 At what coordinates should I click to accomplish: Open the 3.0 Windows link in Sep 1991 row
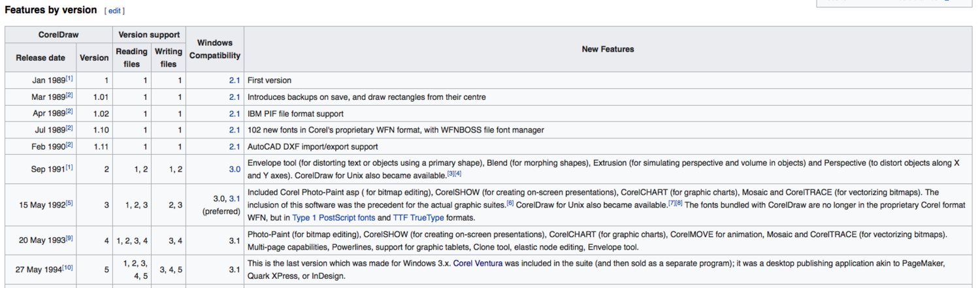coord(235,169)
